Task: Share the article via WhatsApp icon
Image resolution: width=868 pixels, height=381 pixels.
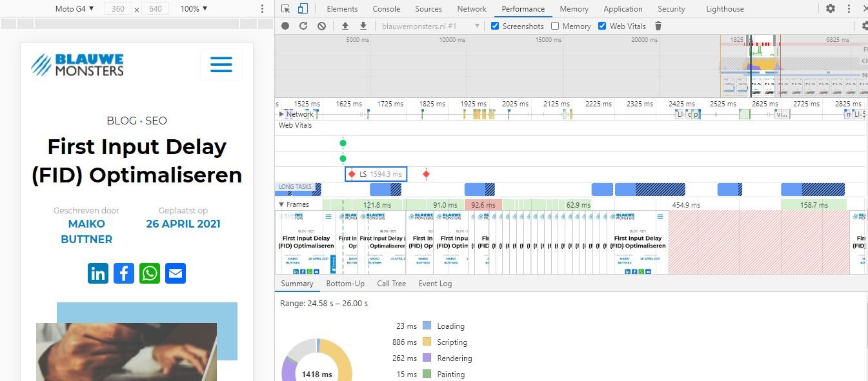Action: tap(150, 273)
